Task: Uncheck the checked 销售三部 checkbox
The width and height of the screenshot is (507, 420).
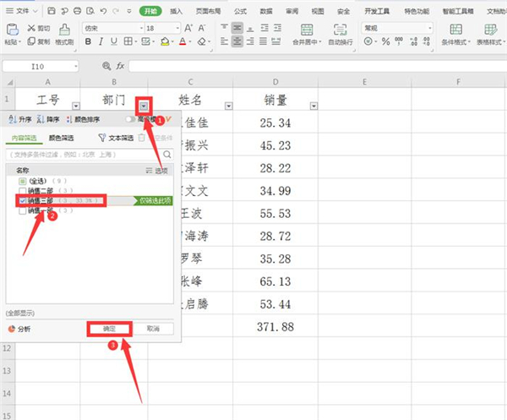Action: tap(23, 201)
